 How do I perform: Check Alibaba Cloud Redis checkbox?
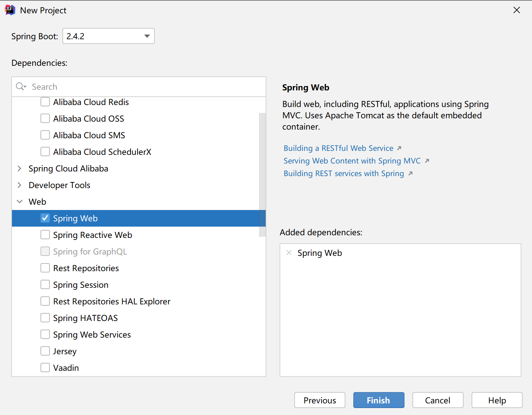point(45,102)
